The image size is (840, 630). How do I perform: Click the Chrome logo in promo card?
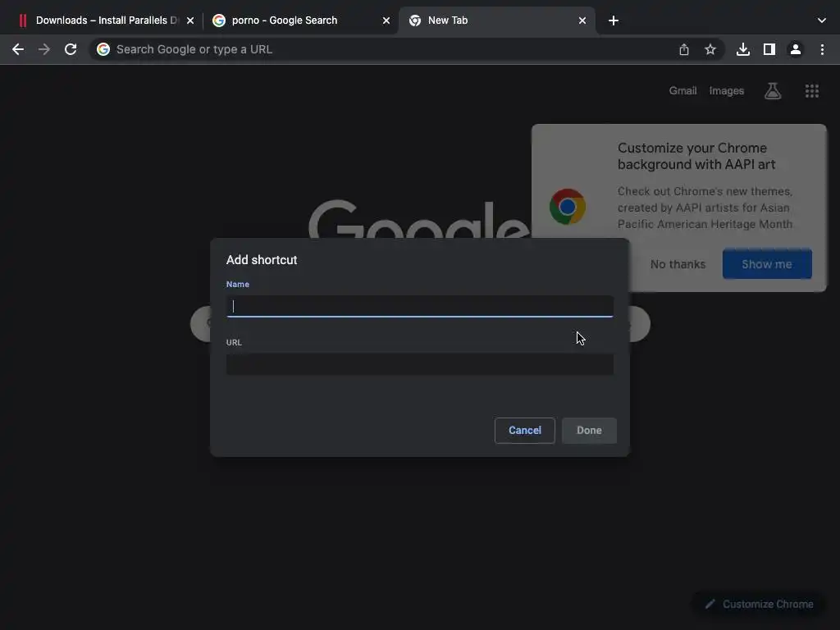coord(567,206)
